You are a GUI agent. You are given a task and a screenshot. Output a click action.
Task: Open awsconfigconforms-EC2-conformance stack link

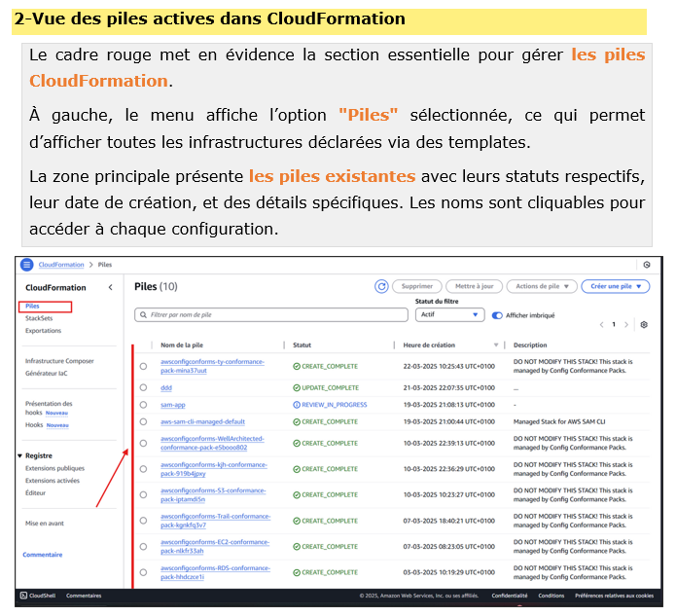click(215, 547)
